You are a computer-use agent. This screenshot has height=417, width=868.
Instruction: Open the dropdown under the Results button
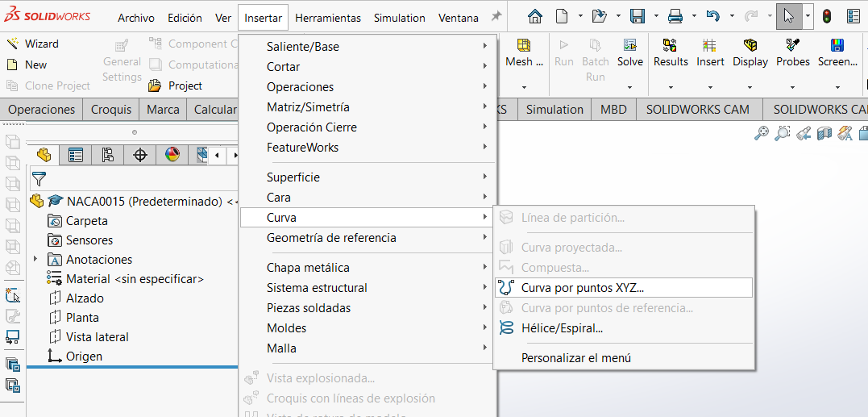click(x=671, y=86)
